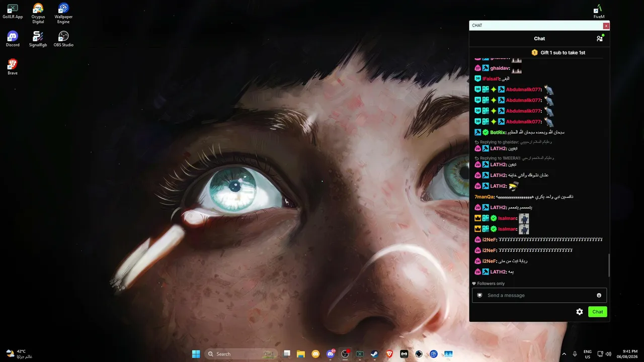Click the IFaisal1 username in chat

click(491, 78)
